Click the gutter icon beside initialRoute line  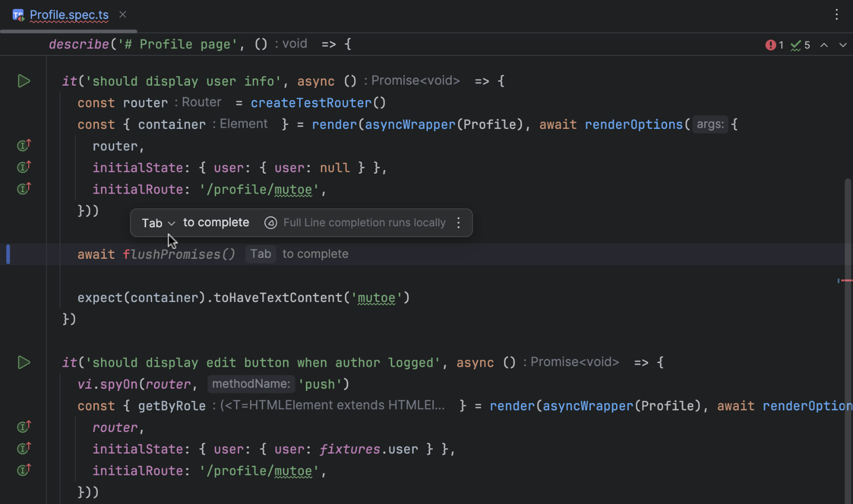pyautogui.click(x=23, y=188)
